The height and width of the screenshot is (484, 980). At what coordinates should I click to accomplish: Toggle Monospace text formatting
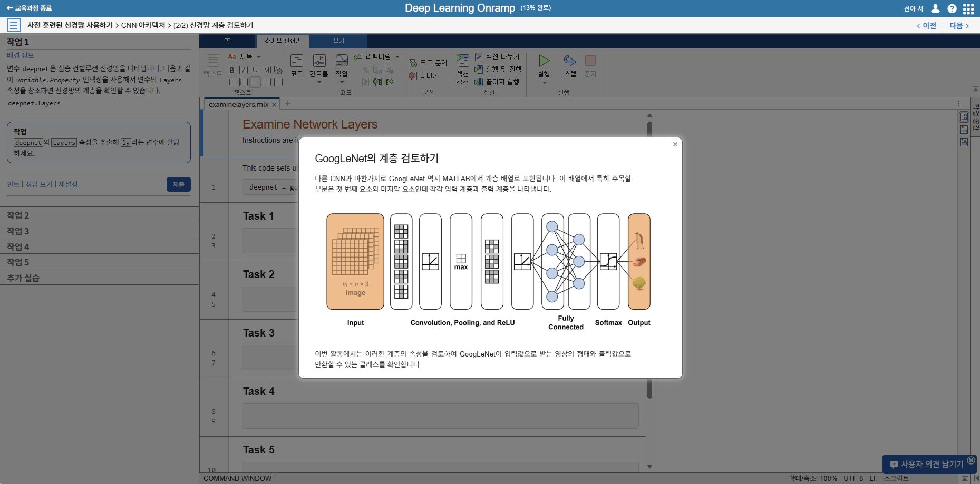pos(267,70)
